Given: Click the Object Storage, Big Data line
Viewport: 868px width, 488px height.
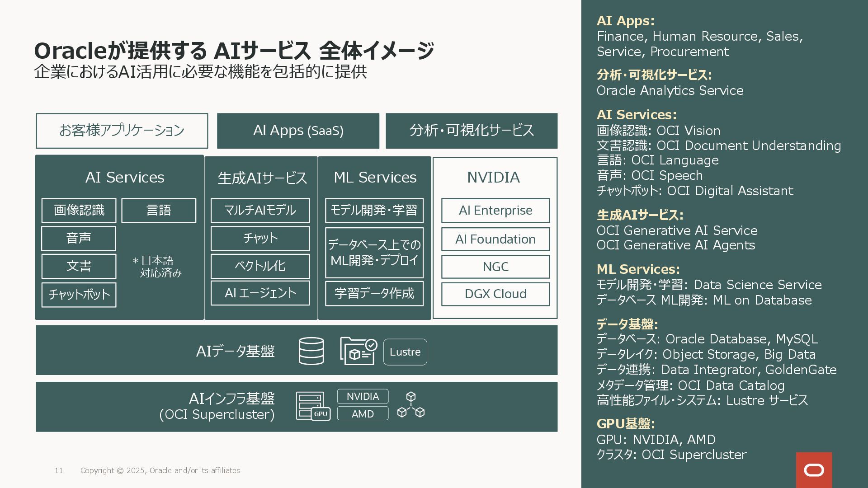Looking at the screenshot, I should point(706,354).
